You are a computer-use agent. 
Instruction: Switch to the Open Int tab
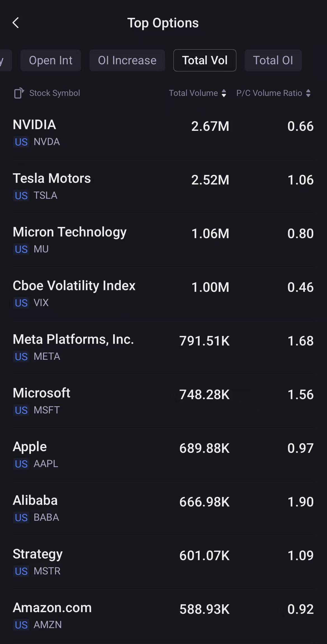pyautogui.click(x=51, y=60)
